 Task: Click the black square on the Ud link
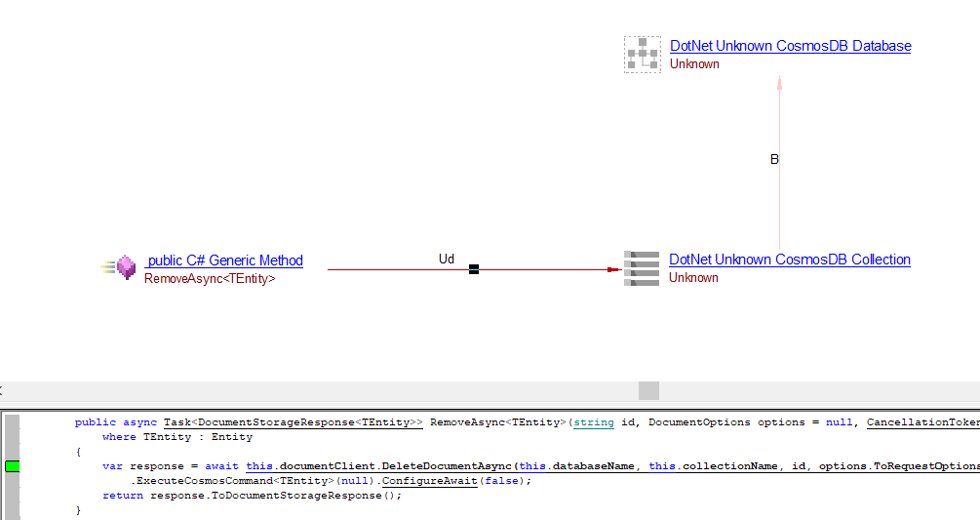point(474,269)
